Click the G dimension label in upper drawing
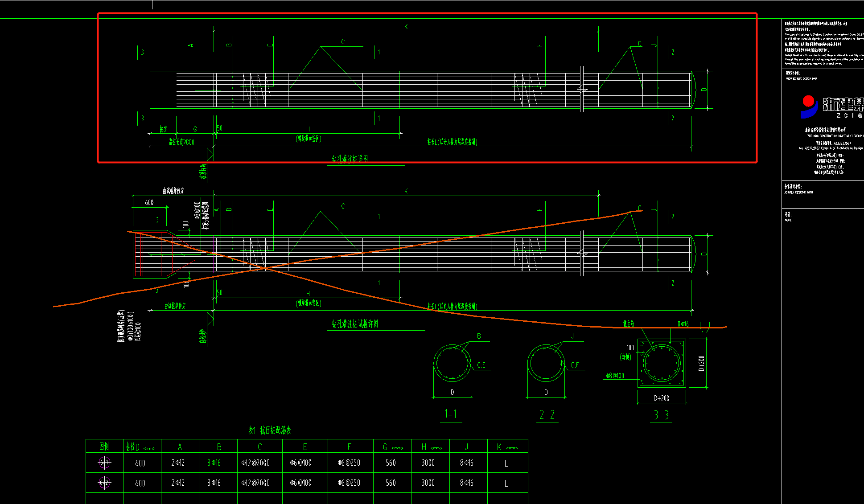Image resolution: width=864 pixels, height=504 pixels. [x=195, y=129]
